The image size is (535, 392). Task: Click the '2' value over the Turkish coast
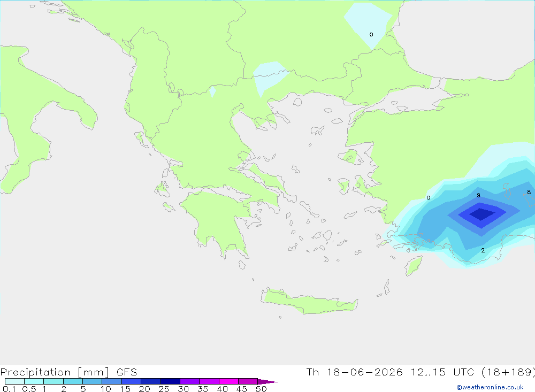tap(483, 250)
